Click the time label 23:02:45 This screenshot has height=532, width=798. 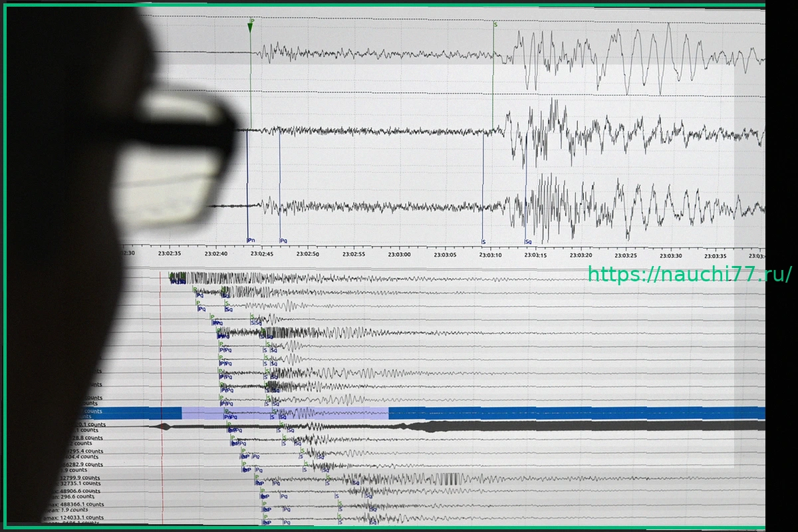coord(261,253)
